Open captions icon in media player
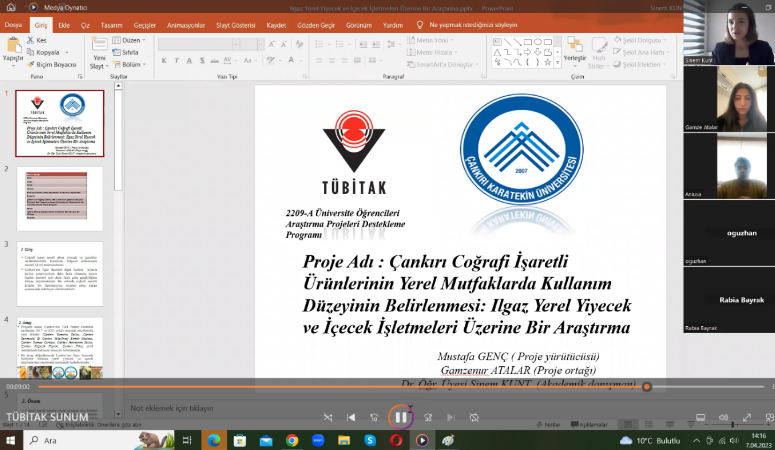The height and width of the screenshot is (450, 775). point(700,417)
